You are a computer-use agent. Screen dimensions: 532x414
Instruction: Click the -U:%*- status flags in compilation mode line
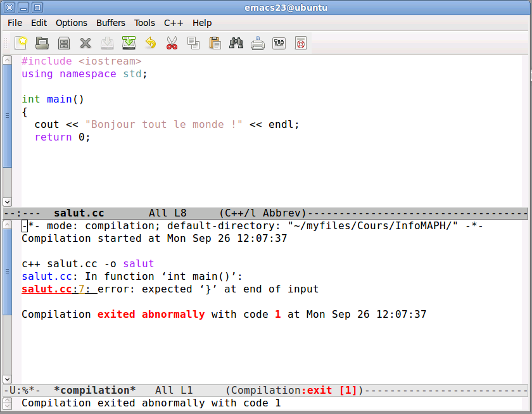[x=22, y=391]
